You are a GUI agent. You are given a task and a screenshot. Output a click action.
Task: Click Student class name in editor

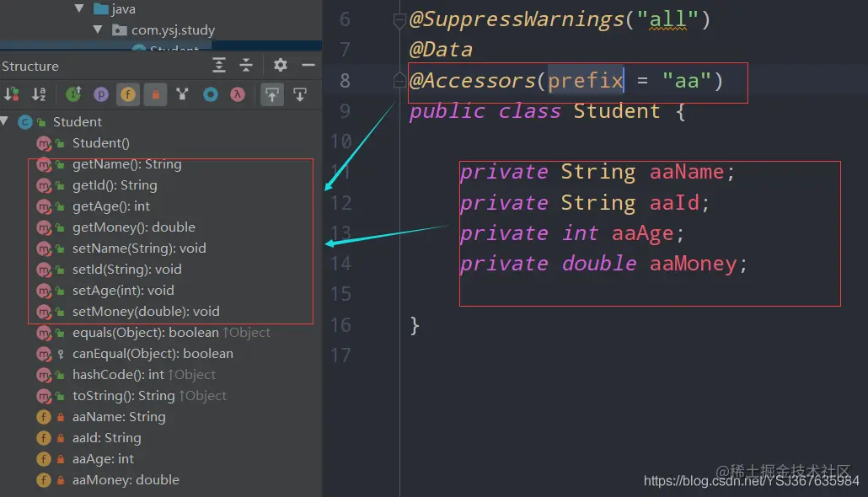point(617,111)
